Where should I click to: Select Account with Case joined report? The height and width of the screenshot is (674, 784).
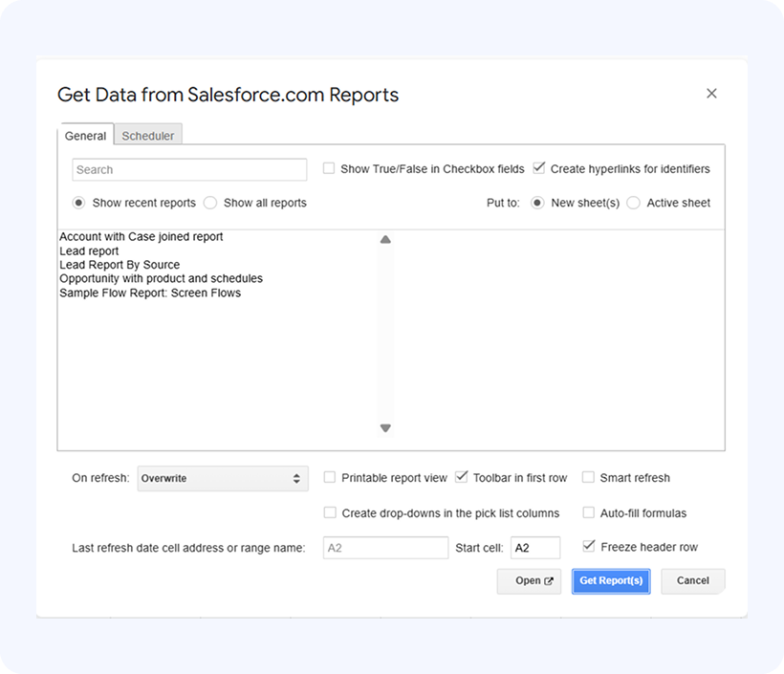click(141, 236)
